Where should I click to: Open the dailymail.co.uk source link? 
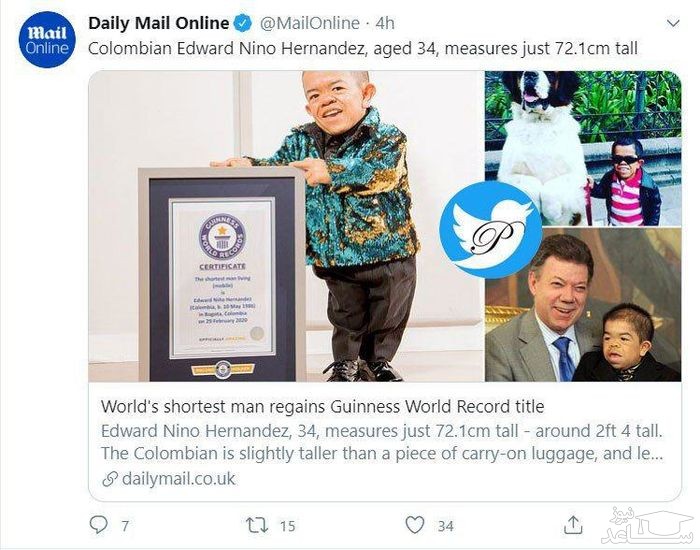point(178,478)
